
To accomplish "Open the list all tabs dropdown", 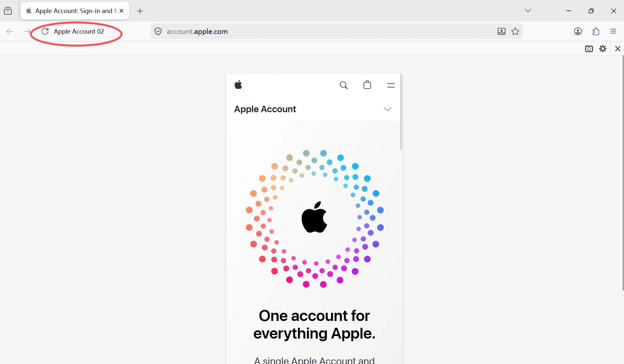I will [528, 11].
